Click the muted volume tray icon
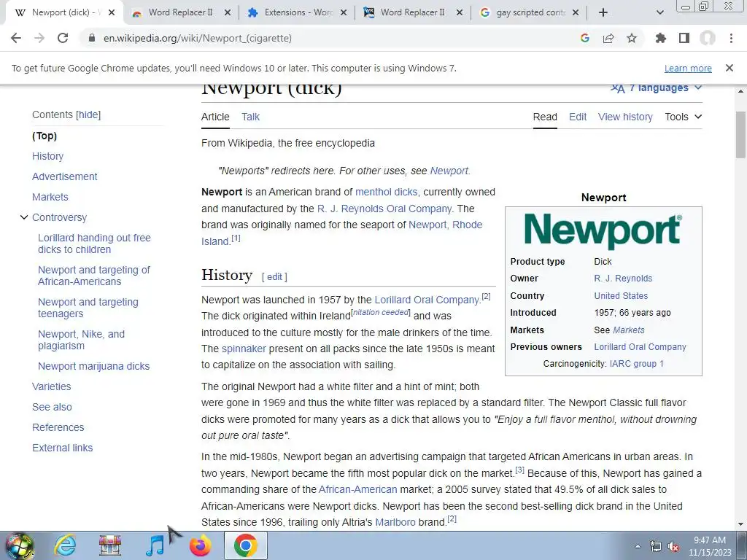Screen dimensions: 747x560 tap(673, 547)
